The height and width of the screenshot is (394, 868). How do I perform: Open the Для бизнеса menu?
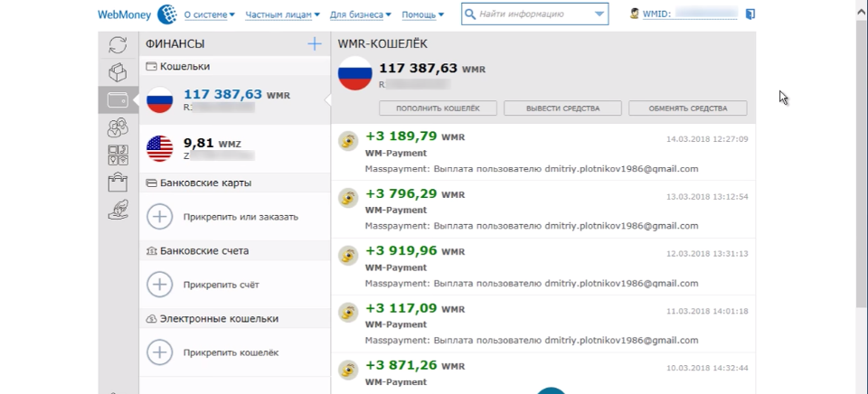click(361, 14)
